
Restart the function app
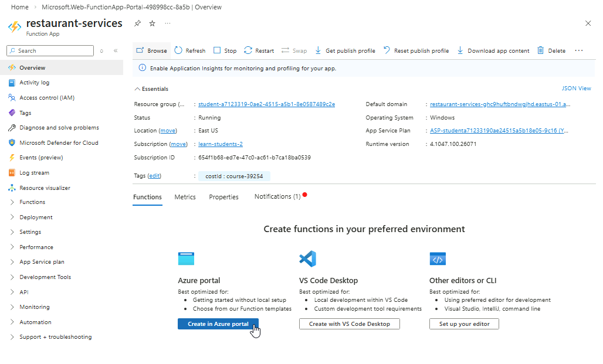coord(248,50)
